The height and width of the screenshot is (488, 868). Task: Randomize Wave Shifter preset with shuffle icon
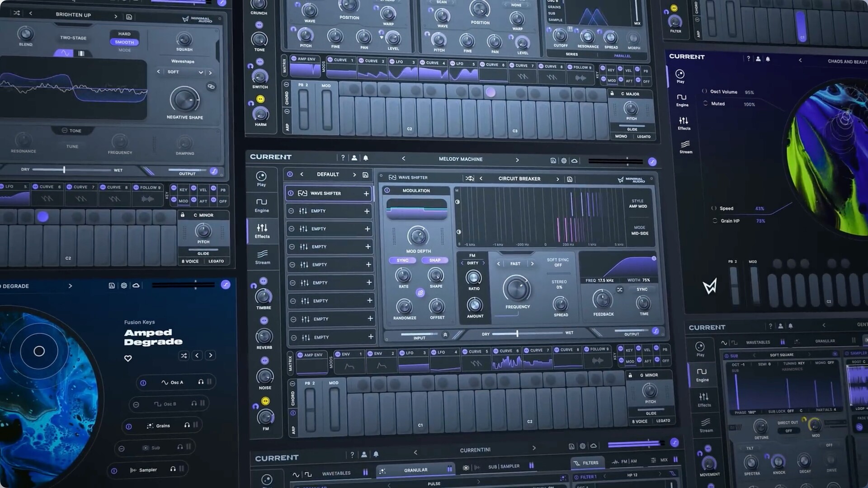pos(470,178)
